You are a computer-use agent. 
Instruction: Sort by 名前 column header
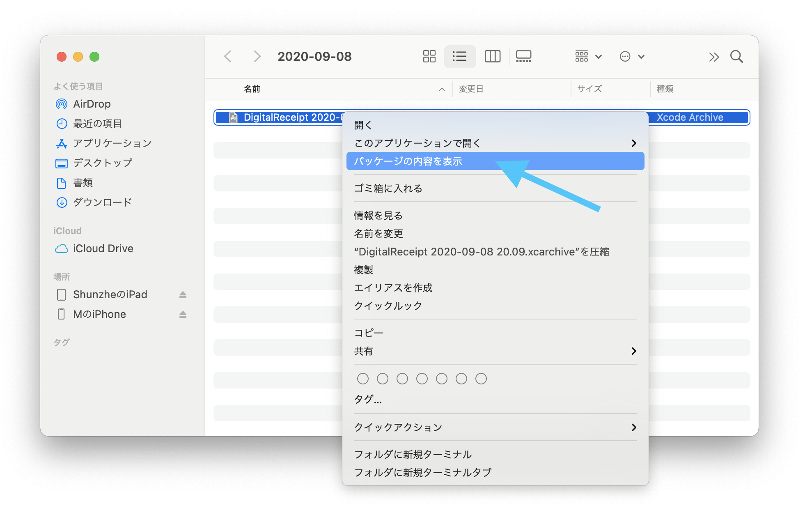click(252, 89)
